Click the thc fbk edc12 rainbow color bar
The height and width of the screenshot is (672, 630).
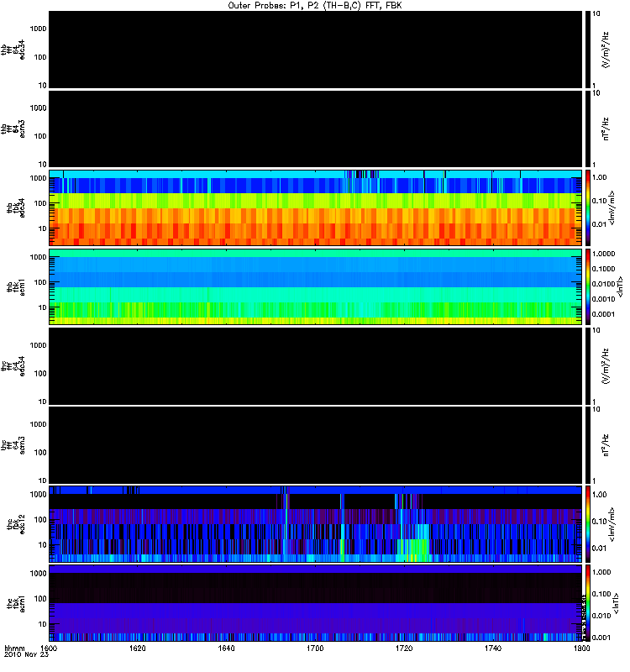pos(587,524)
